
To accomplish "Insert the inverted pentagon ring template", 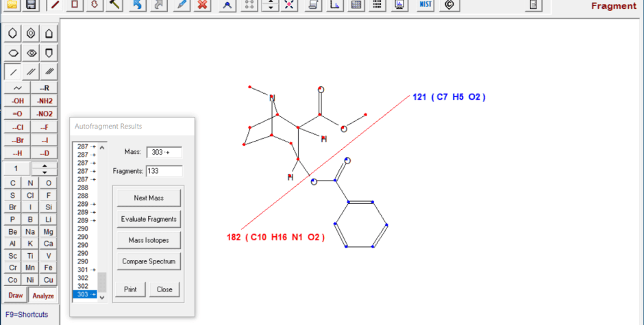I will point(49,53).
